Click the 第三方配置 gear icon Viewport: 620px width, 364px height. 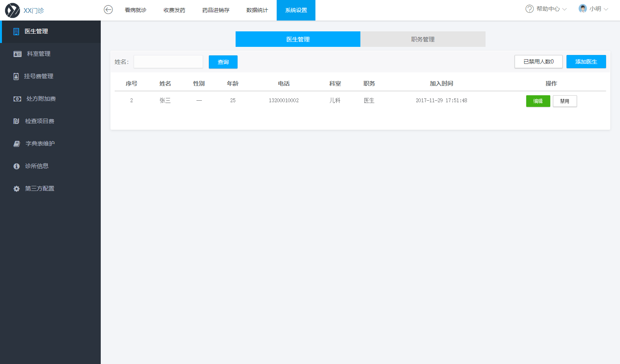click(x=16, y=189)
